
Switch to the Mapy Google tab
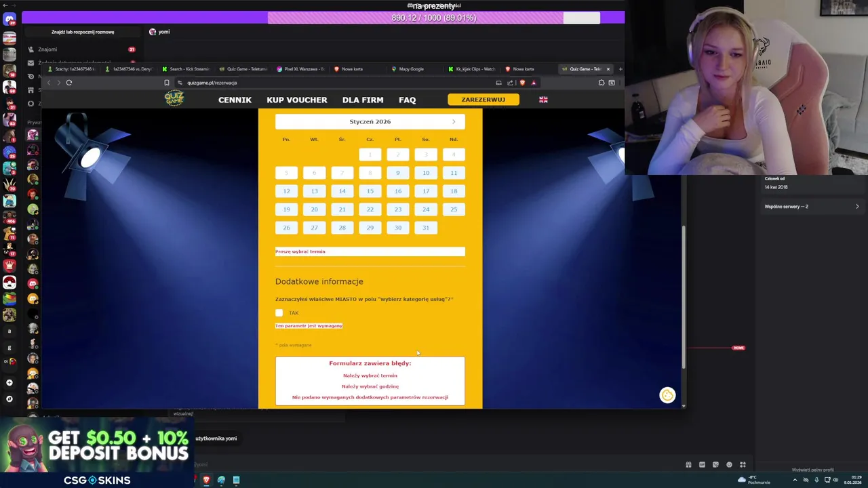(416, 69)
